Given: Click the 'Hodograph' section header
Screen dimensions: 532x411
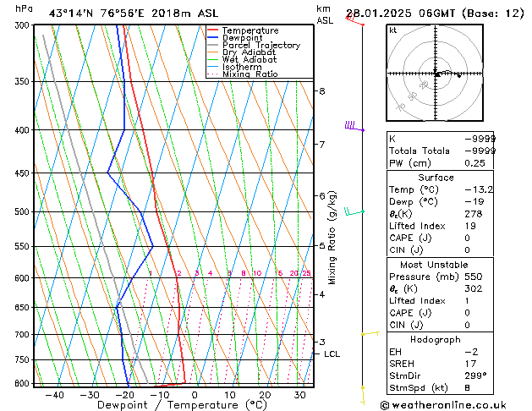Looking at the screenshot, I should pyautogui.click(x=436, y=340).
